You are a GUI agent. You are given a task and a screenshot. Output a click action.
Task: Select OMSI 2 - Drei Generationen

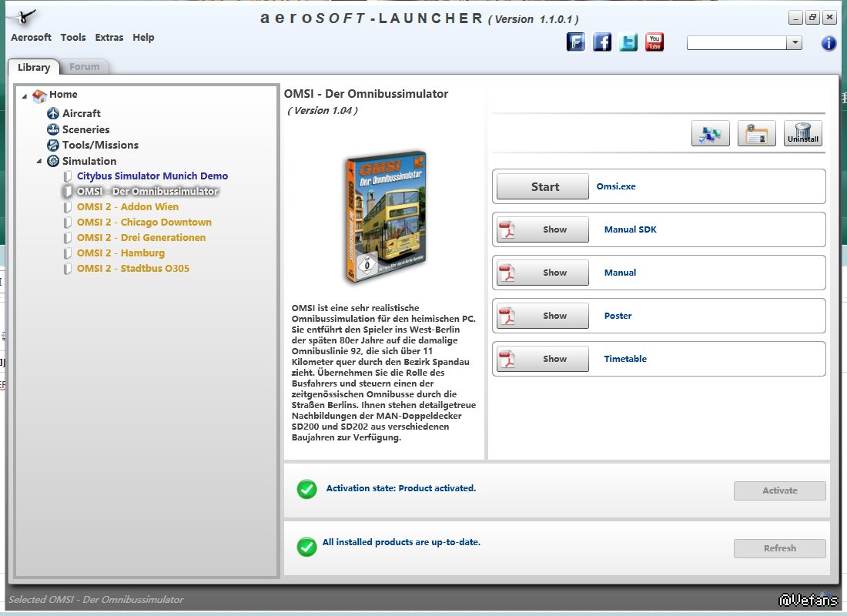coord(141,238)
